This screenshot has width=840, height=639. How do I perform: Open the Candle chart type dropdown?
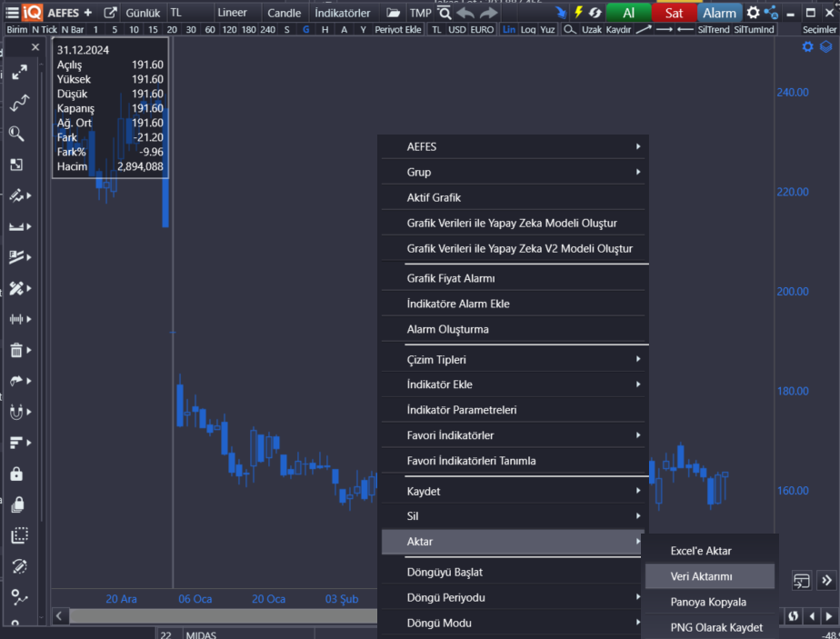tap(284, 13)
